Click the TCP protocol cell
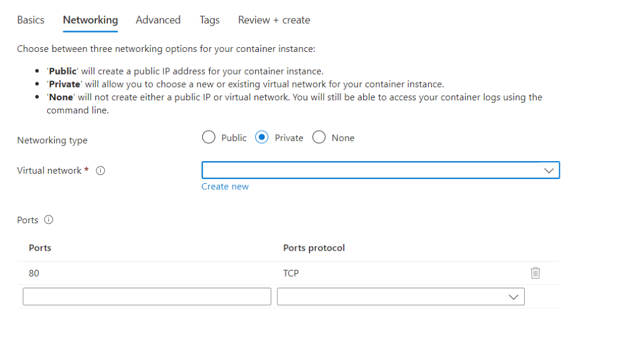This screenshot has width=644, height=348. click(291, 273)
